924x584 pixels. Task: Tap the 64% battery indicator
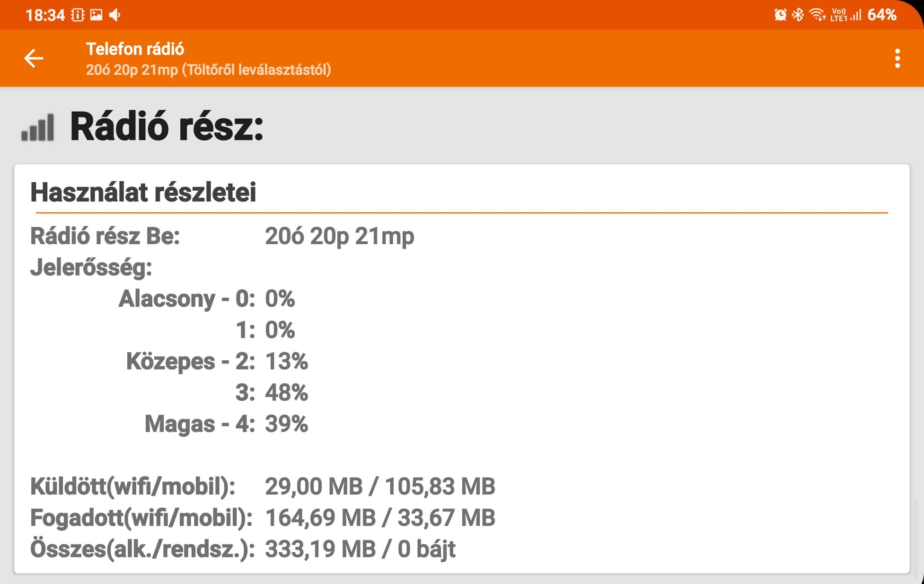coord(882,15)
